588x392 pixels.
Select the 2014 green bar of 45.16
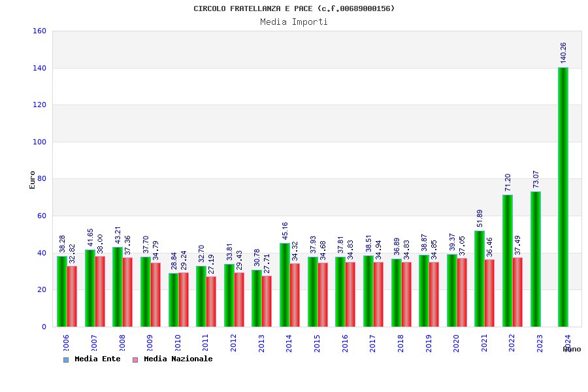pos(285,285)
